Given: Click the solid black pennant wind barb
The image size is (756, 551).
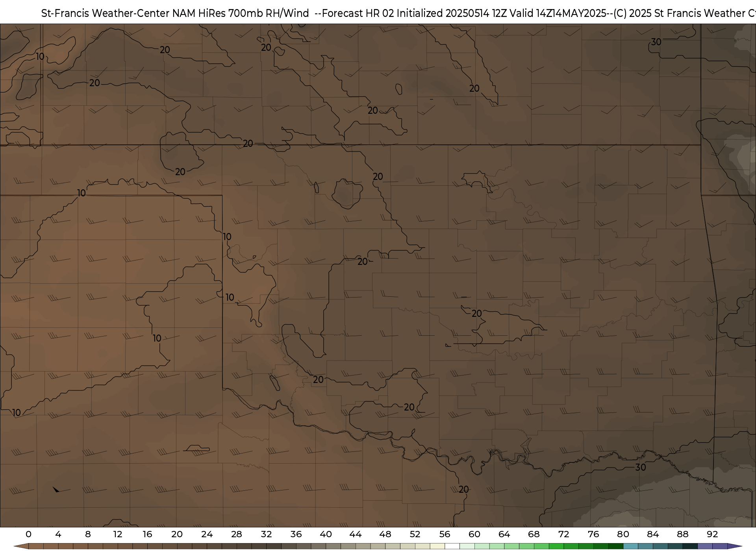Looking at the screenshot, I should click(56, 490).
